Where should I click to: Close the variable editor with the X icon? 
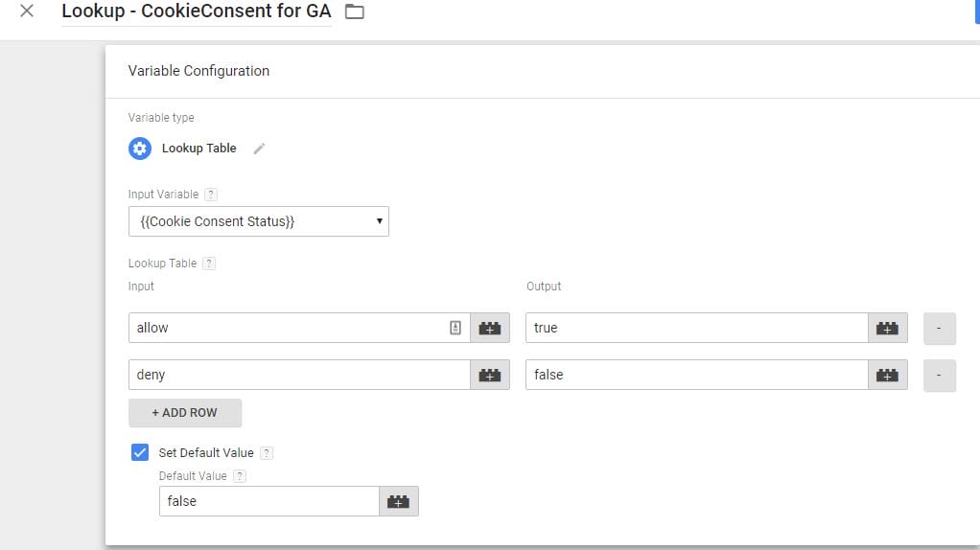tap(27, 11)
